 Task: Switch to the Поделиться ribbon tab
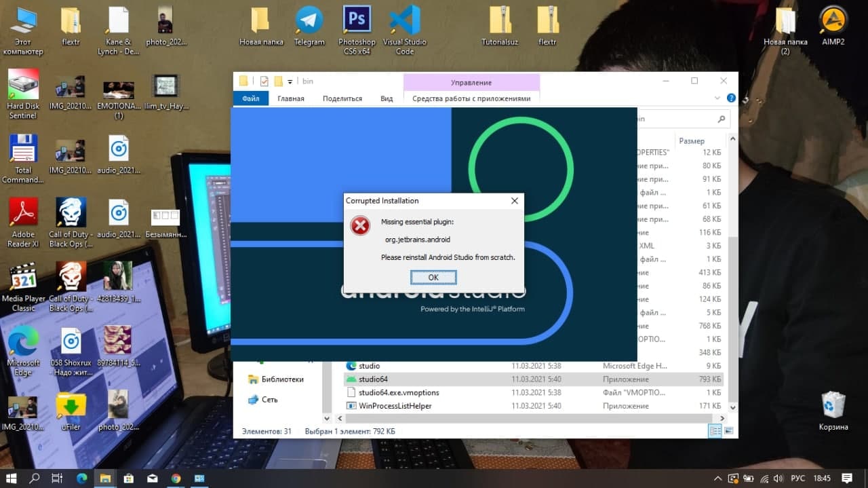pyautogui.click(x=342, y=98)
